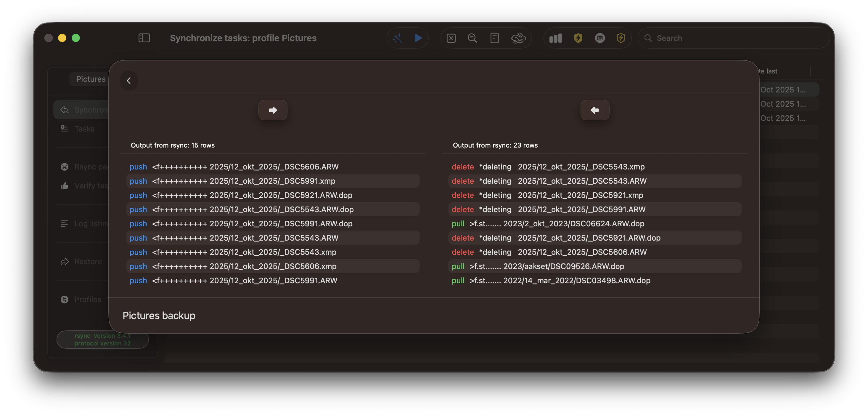Click the left arrow pull button
The height and width of the screenshot is (416, 868).
pos(595,110)
